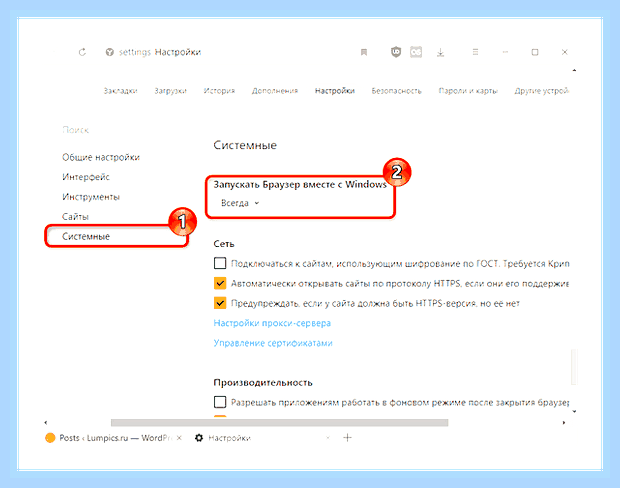Screen dimensions: 620x488
Task: Click the Сеть section heading
Action: (224, 244)
